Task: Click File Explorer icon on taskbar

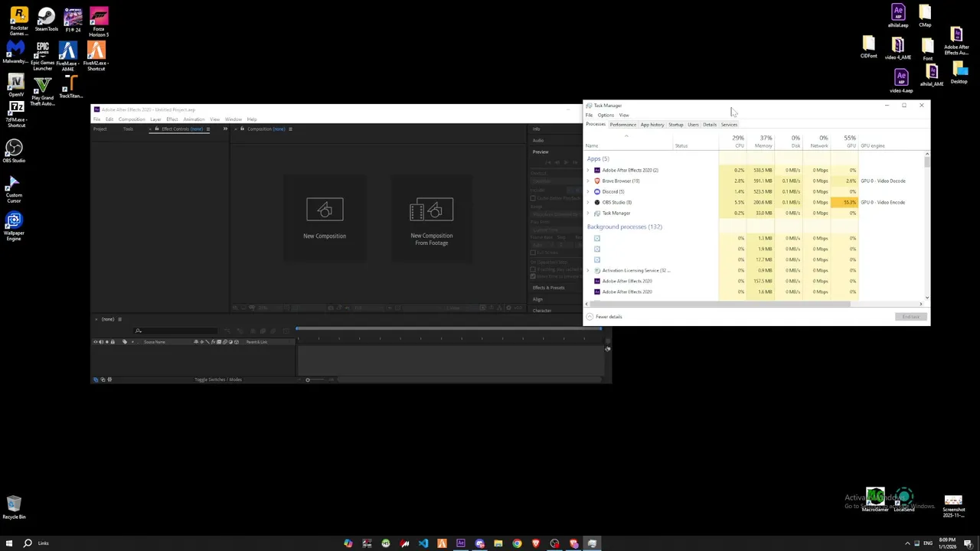Action: (498, 543)
